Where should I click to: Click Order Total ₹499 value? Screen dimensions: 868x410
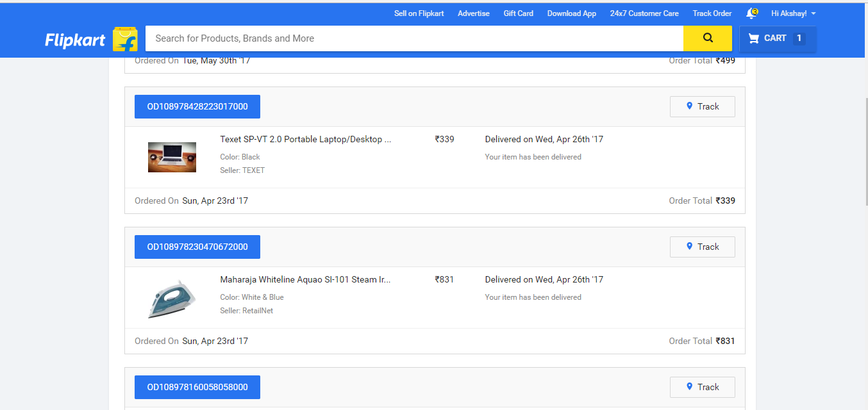[725, 60]
